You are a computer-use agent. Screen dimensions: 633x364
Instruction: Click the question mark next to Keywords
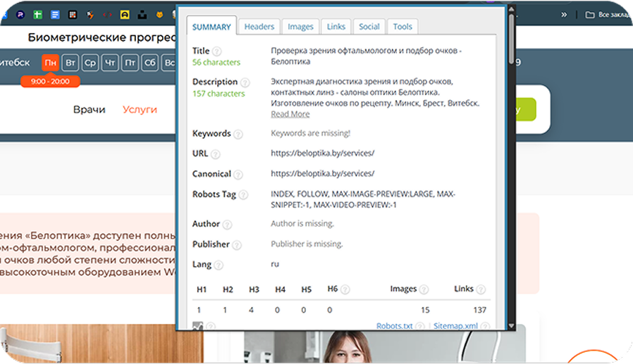tap(238, 134)
